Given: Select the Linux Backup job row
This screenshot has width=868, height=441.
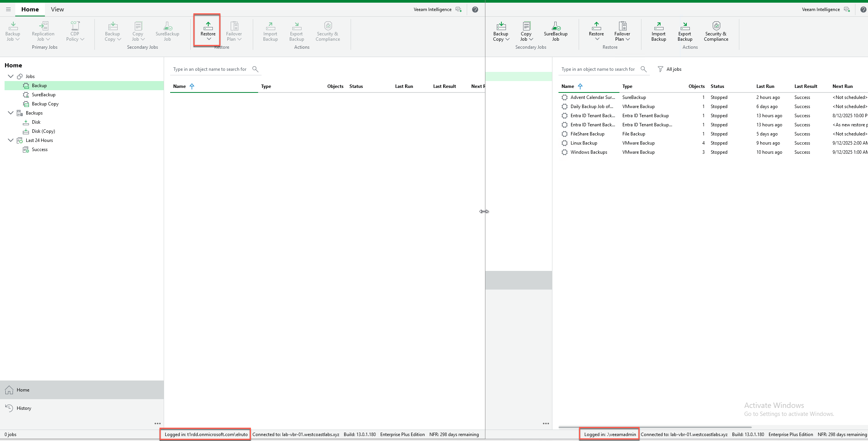Looking at the screenshot, I should [584, 143].
